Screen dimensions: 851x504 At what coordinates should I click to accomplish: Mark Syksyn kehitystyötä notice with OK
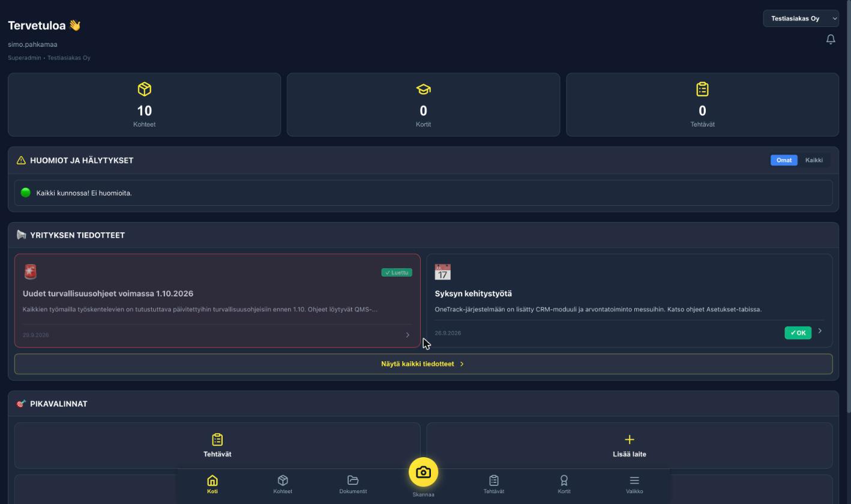[798, 332]
